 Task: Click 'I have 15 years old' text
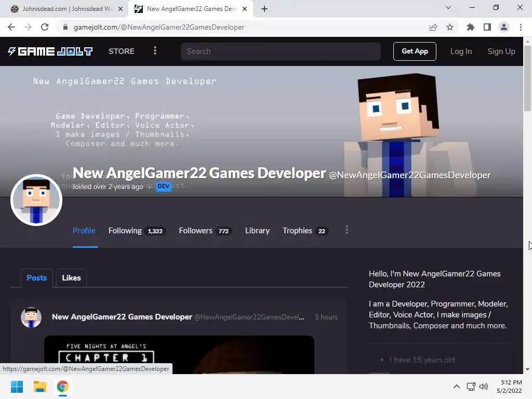pyautogui.click(x=422, y=360)
